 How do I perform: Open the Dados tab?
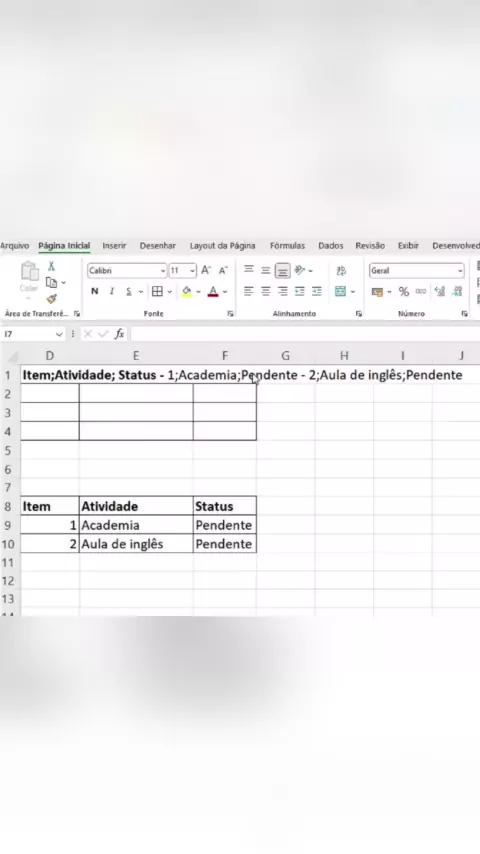[331, 246]
